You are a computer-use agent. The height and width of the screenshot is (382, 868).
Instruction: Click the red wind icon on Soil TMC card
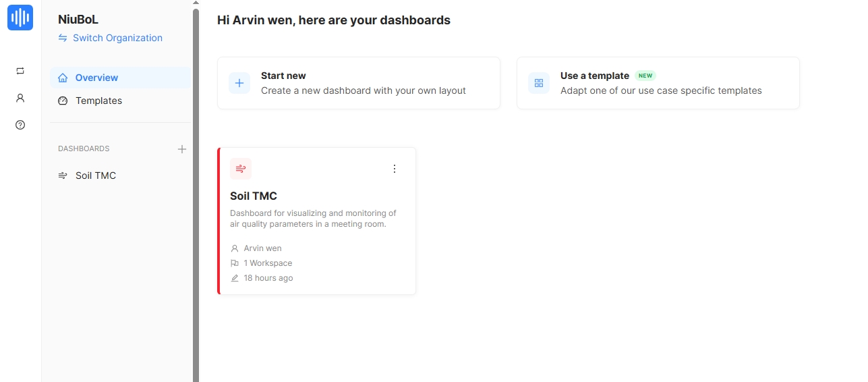click(x=241, y=169)
